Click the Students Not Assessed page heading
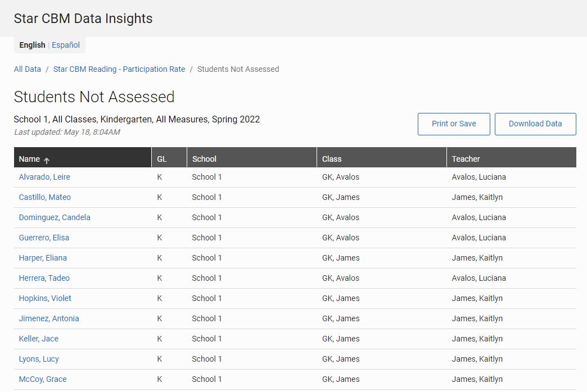Image resolution: width=587 pixels, height=392 pixels. coord(94,97)
